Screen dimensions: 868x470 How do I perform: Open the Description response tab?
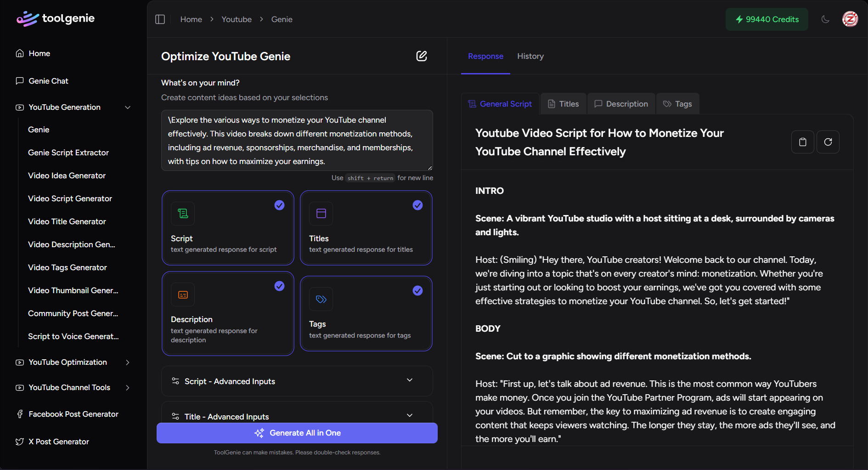tap(621, 104)
